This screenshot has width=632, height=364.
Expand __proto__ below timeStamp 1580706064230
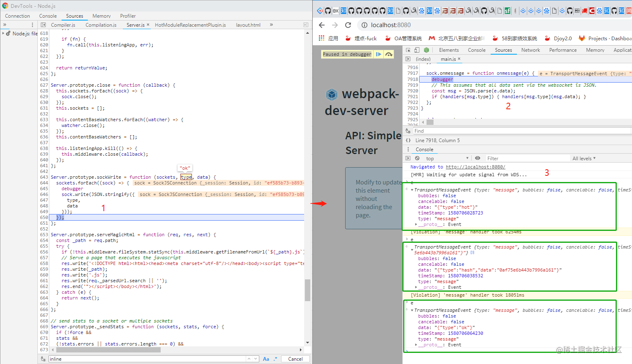coord(416,345)
